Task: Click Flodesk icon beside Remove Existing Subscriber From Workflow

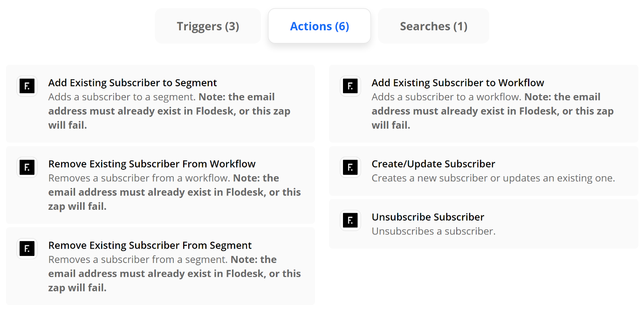Action: (27, 167)
